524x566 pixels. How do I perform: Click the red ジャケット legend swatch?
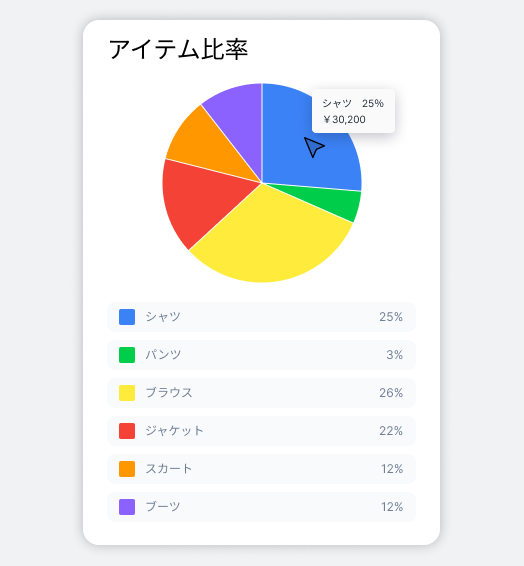pos(127,431)
